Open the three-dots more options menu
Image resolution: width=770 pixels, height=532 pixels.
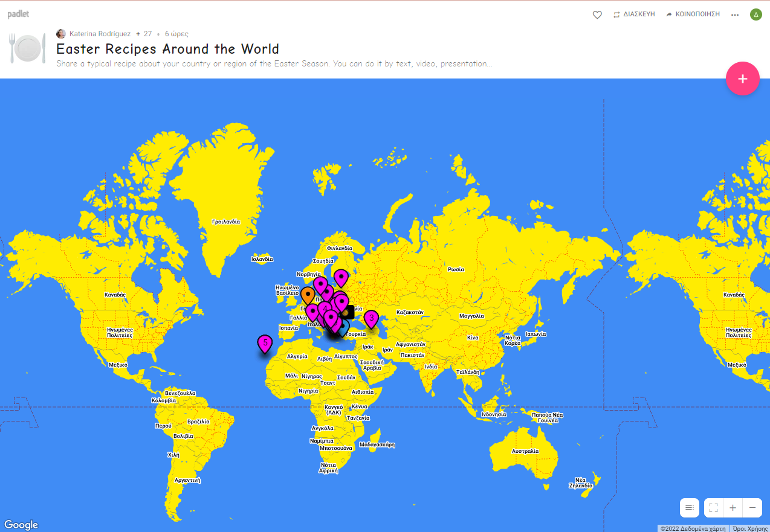735,14
